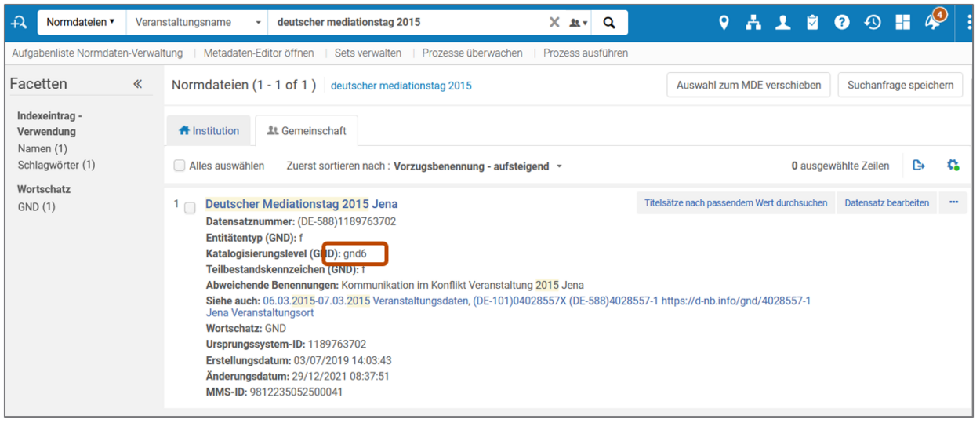Open Aufgabenliste Normdaten-Verwaltung

[98, 53]
